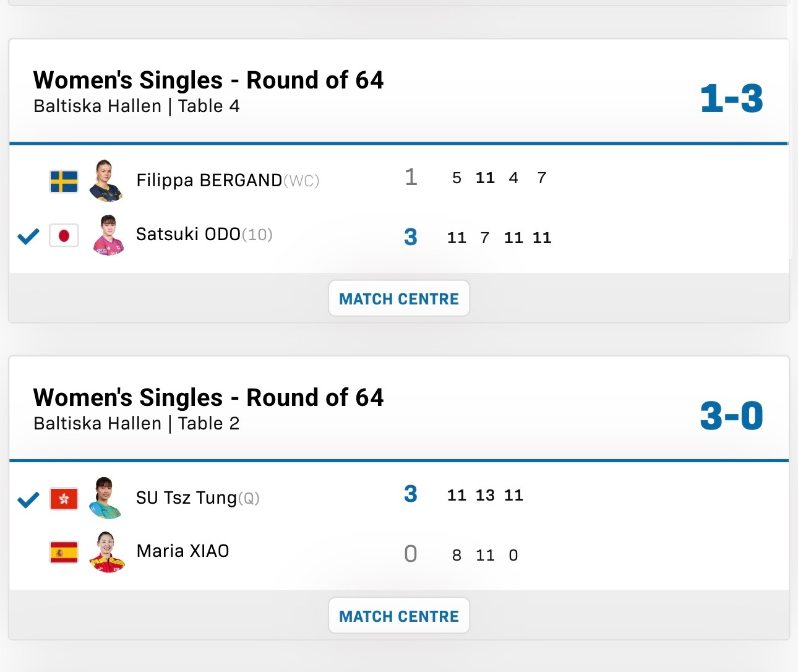Click Satsuki Odo's winner checkmark
Screen dimensions: 798x672
[x=28, y=236]
